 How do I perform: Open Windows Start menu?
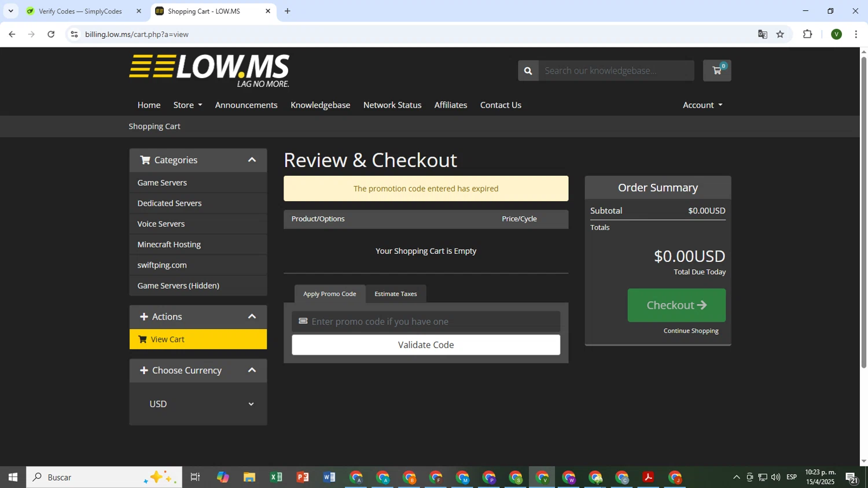click(x=13, y=477)
